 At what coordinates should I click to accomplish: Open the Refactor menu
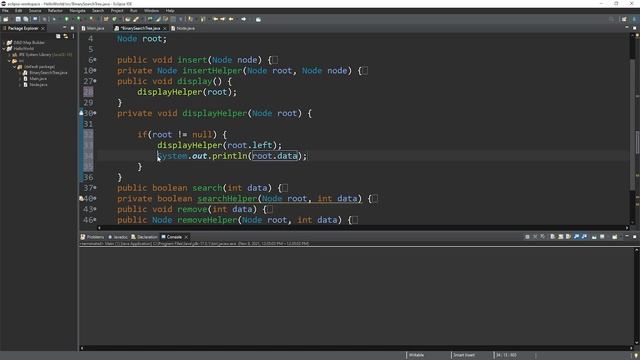click(x=55, y=11)
